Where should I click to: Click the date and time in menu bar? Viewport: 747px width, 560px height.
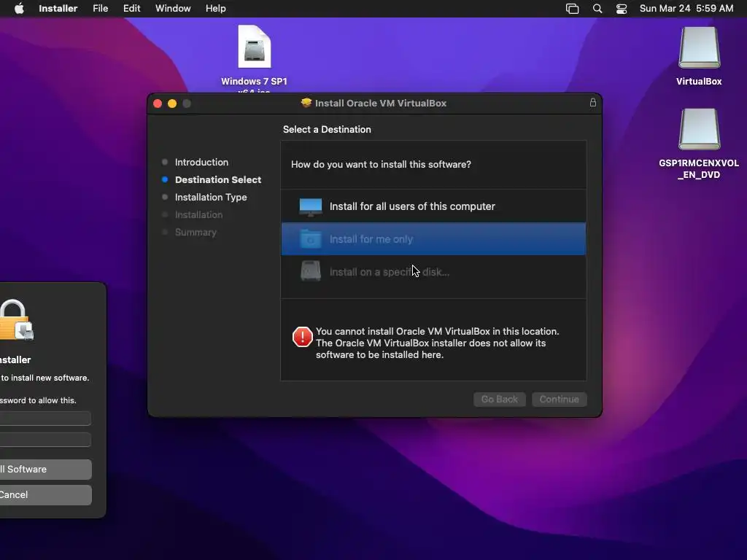click(x=686, y=9)
